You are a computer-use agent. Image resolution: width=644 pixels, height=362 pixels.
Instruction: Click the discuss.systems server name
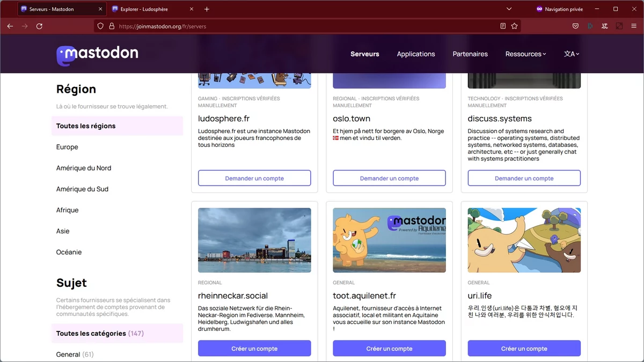pos(500,119)
